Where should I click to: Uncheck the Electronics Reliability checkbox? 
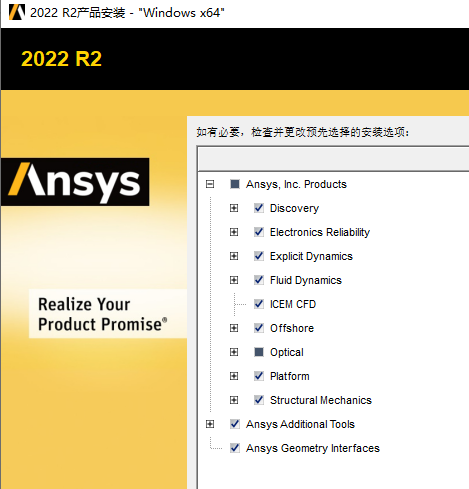[259, 232]
